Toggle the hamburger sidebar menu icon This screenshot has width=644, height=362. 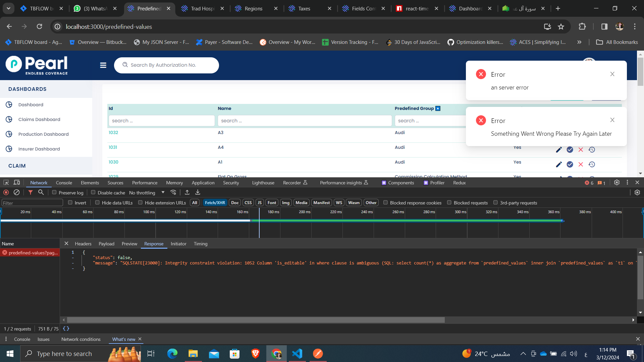click(x=103, y=65)
